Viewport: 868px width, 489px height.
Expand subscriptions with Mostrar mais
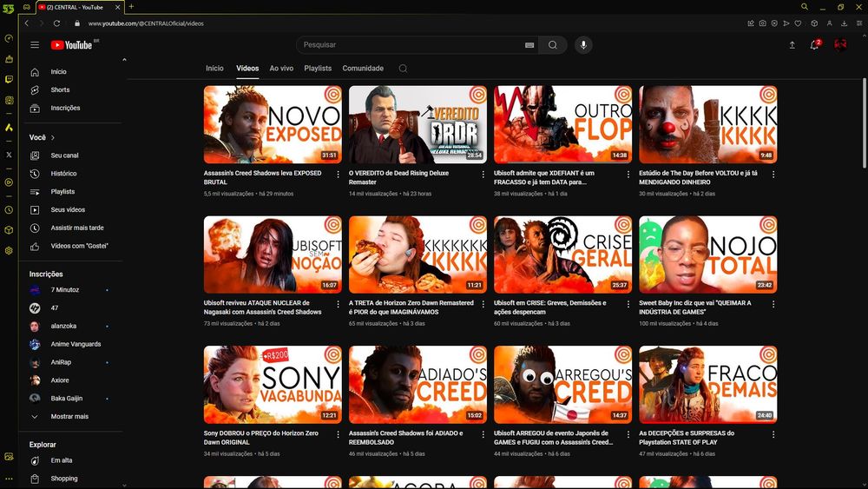tap(69, 416)
